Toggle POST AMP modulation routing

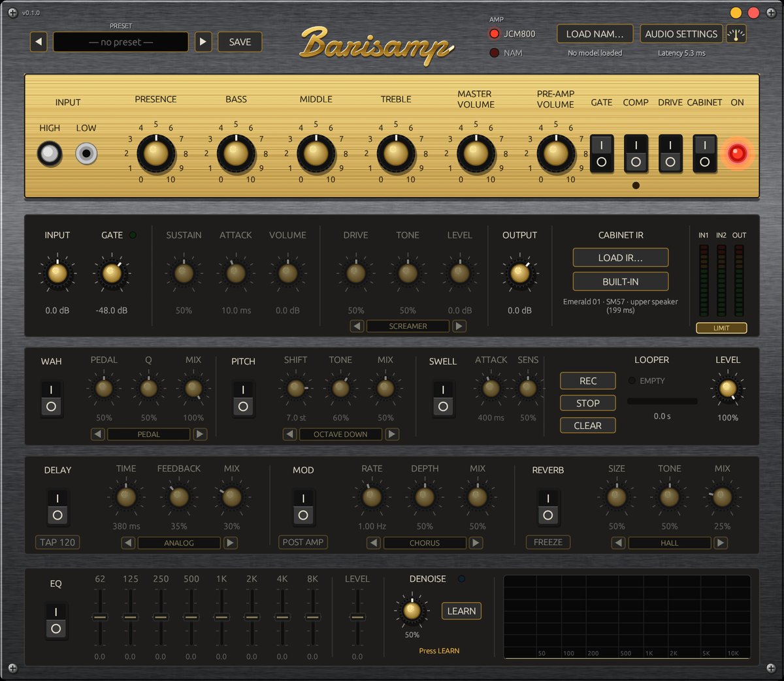click(303, 542)
